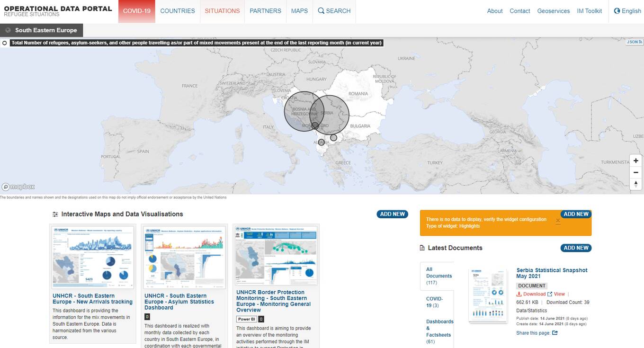This screenshot has width=644, height=348.
Task: Reset map compass bearing to north
Action: point(635,184)
